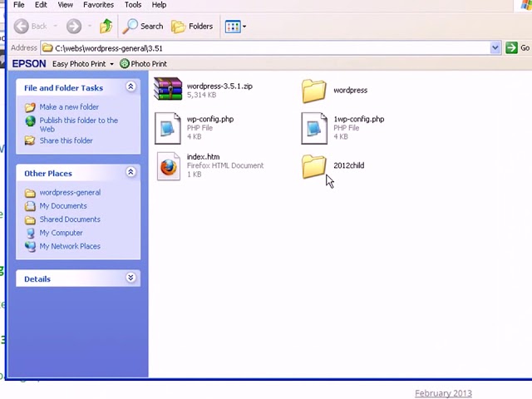Screen dimensions: 532x399
Task: Open the Views icon in toolbar
Action: tap(233, 27)
